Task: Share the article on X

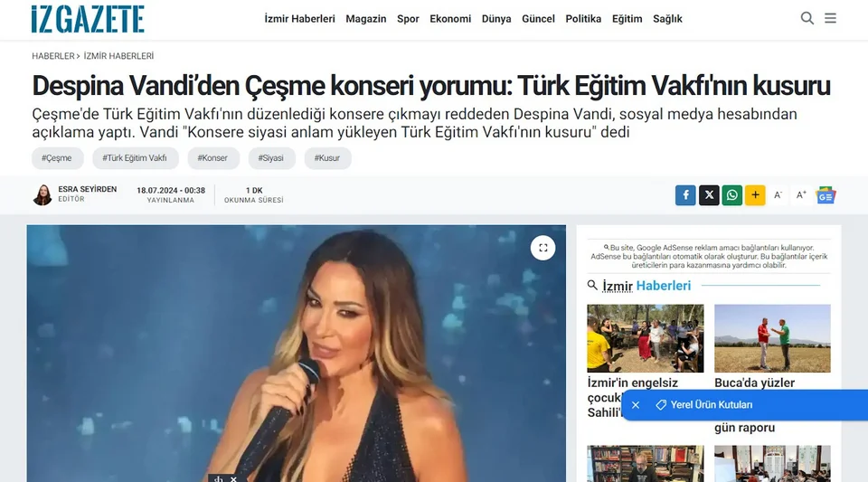Action: pyautogui.click(x=709, y=195)
